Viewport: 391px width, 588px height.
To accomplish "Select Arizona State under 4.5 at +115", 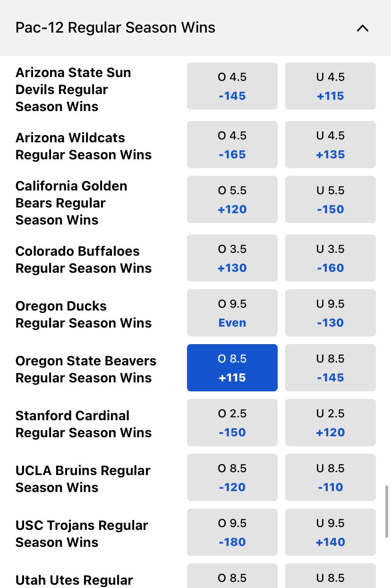I will tap(330, 86).
